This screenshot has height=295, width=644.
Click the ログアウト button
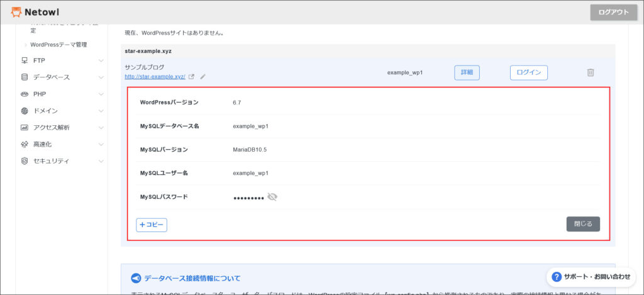614,13
